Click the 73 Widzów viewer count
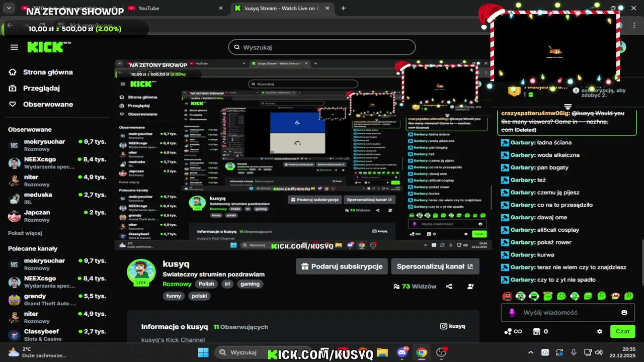This screenshot has height=362, width=644. tap(415, 287)
